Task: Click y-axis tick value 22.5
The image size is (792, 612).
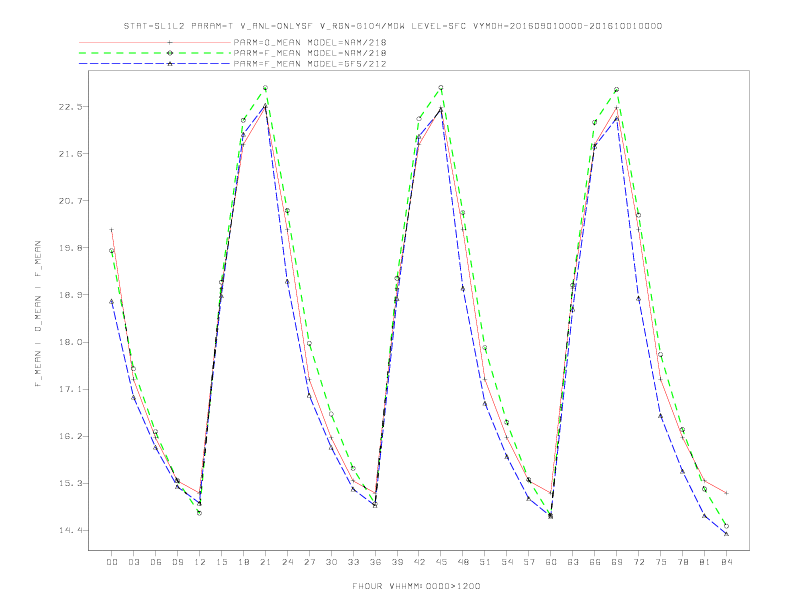Action: pyautogui.click(x=70, y=107)
